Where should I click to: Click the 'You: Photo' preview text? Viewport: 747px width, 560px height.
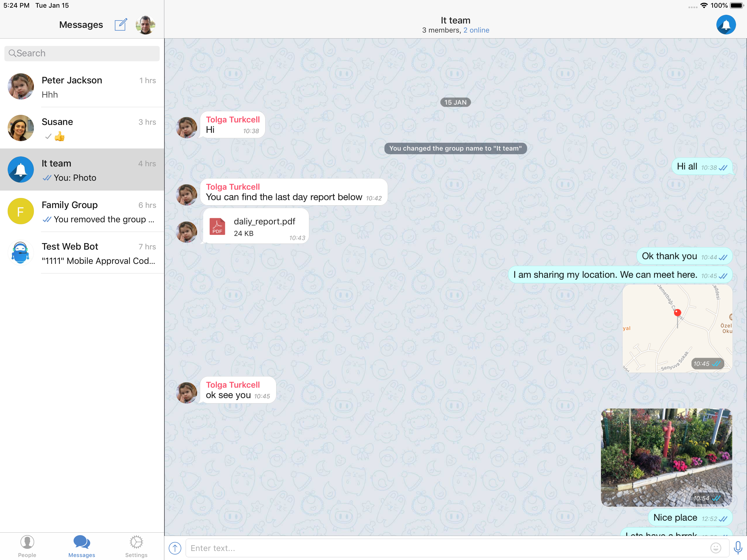click(x=75, y=178)
